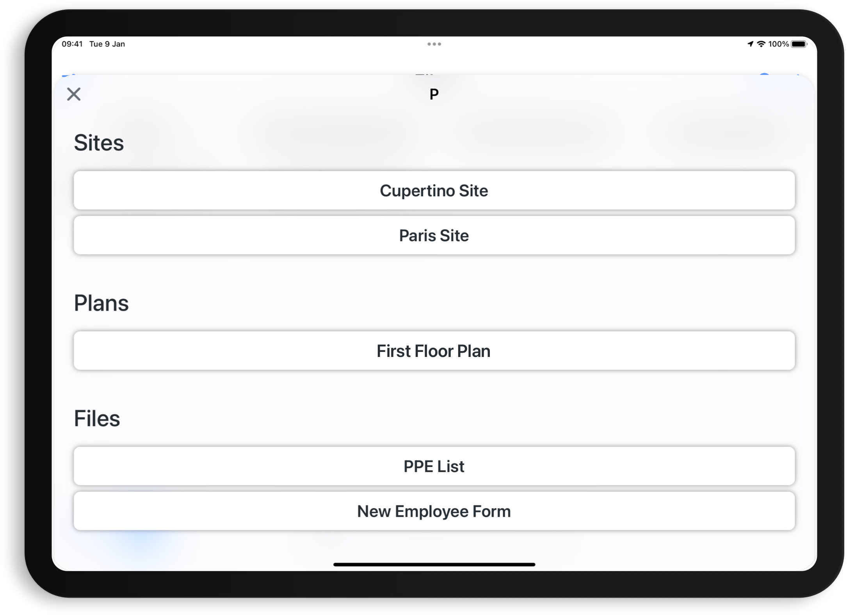This screenshot has height=616, width=847.
Task: Tap the battery icon in status bar
Action: click(799, 44)
